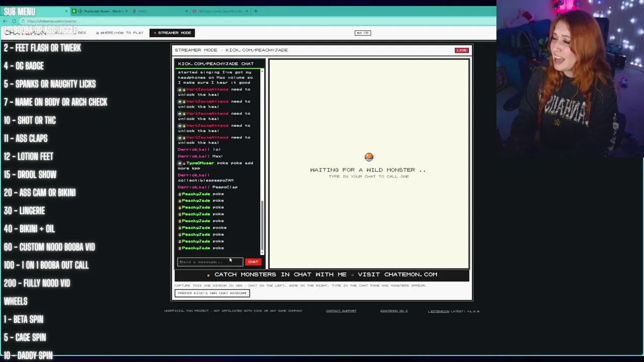Screen dimensions: 644x362
Task: Click Derrick_hall's 'lol' chat message
Action: [199, 149]
